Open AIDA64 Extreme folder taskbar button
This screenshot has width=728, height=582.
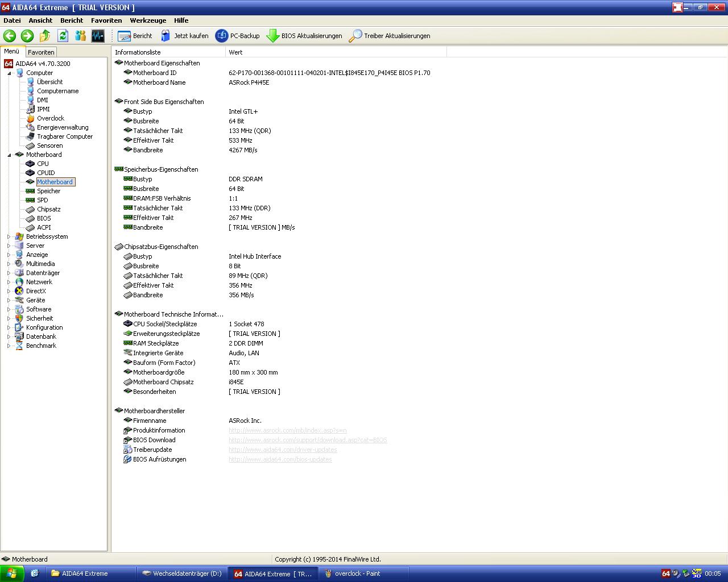click(91, 573)
